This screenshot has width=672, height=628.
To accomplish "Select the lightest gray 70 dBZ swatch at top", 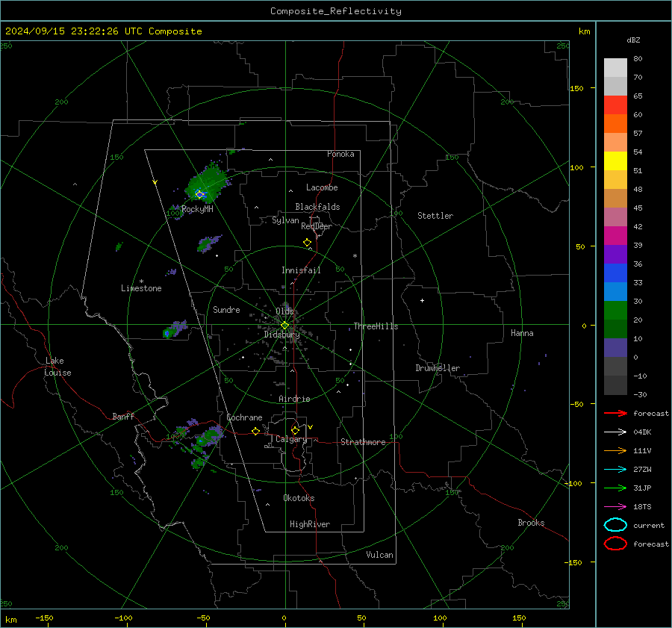I will coord(615,68).
